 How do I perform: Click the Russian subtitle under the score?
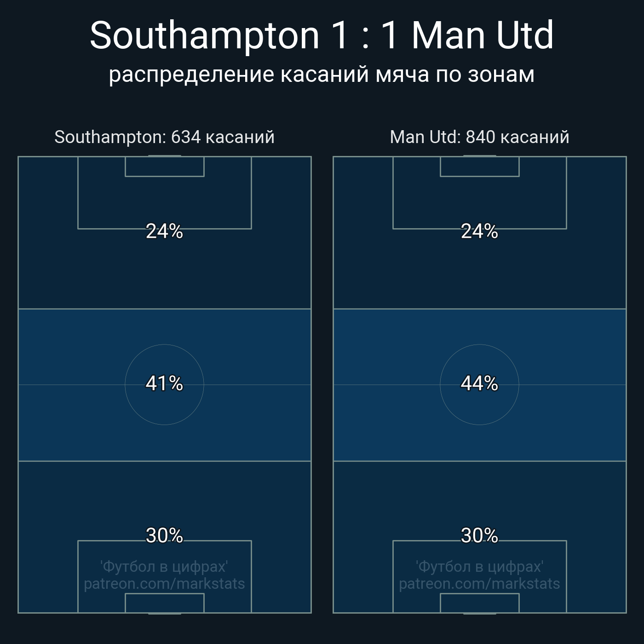322,74
